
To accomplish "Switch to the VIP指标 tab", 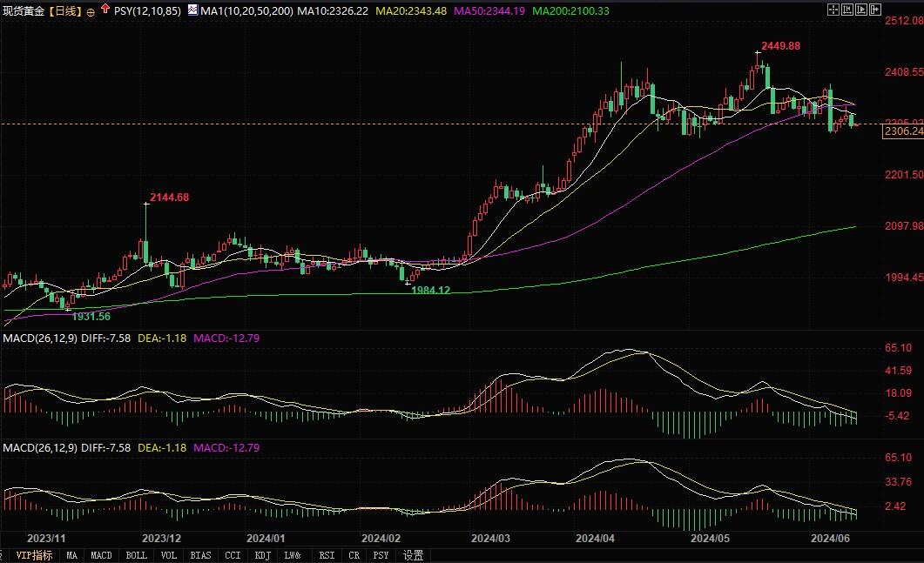I will [x=34, y=555].
